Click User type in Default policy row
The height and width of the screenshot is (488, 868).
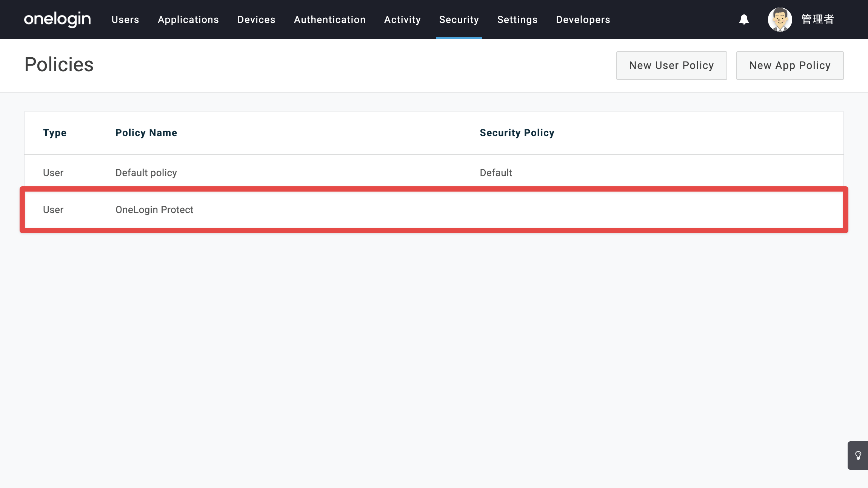click(x=53, y=173)
